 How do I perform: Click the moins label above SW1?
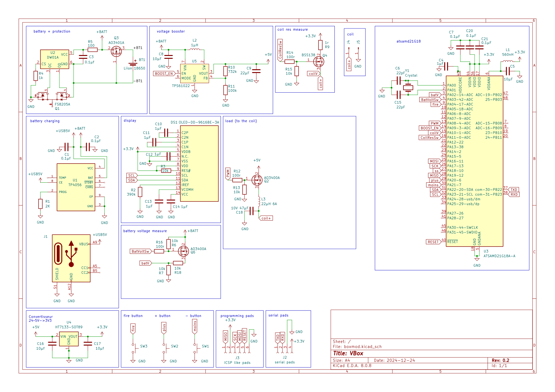pos(195,327)
